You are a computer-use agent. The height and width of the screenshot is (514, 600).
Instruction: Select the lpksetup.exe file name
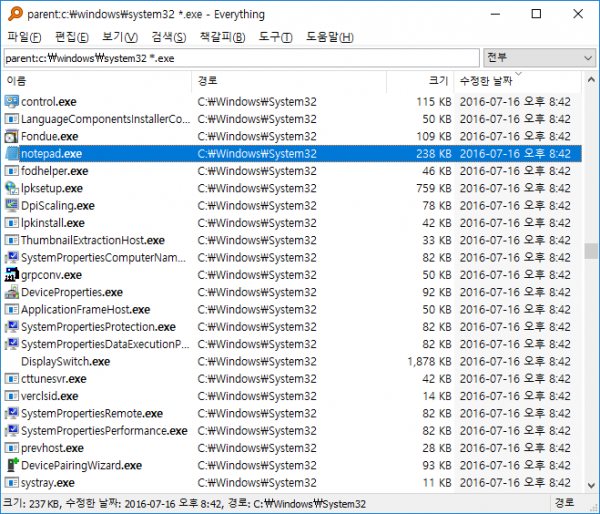52,188
